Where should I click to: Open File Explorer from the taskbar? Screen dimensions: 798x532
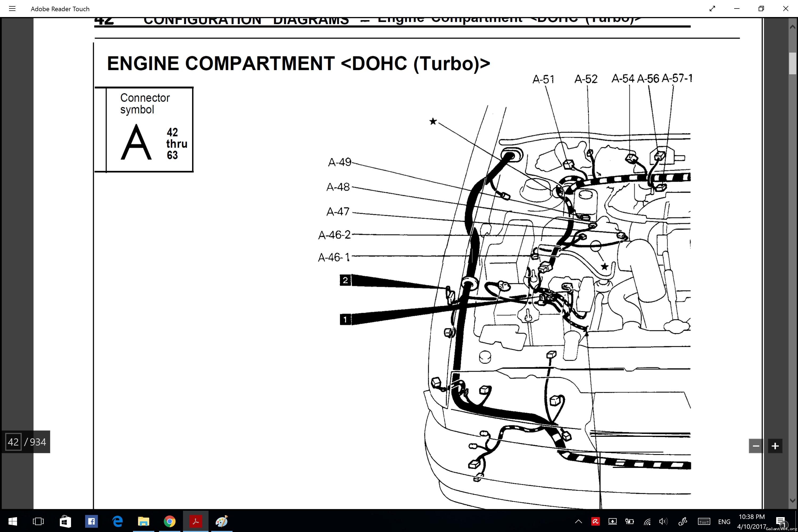coord(144,521)
